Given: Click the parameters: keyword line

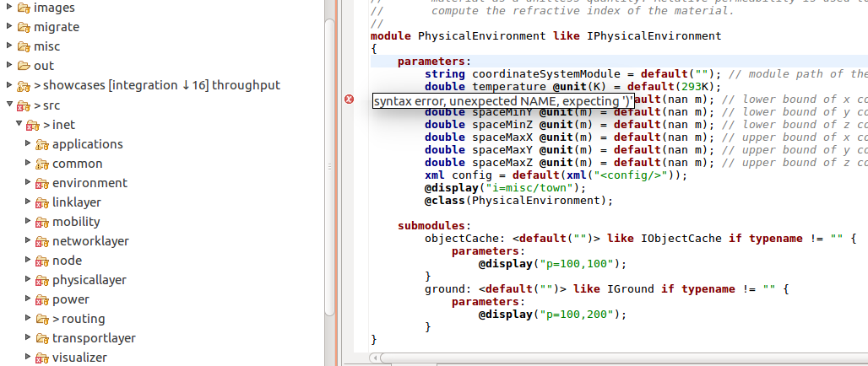Looking at the screenshot, I should coord(434,62).
